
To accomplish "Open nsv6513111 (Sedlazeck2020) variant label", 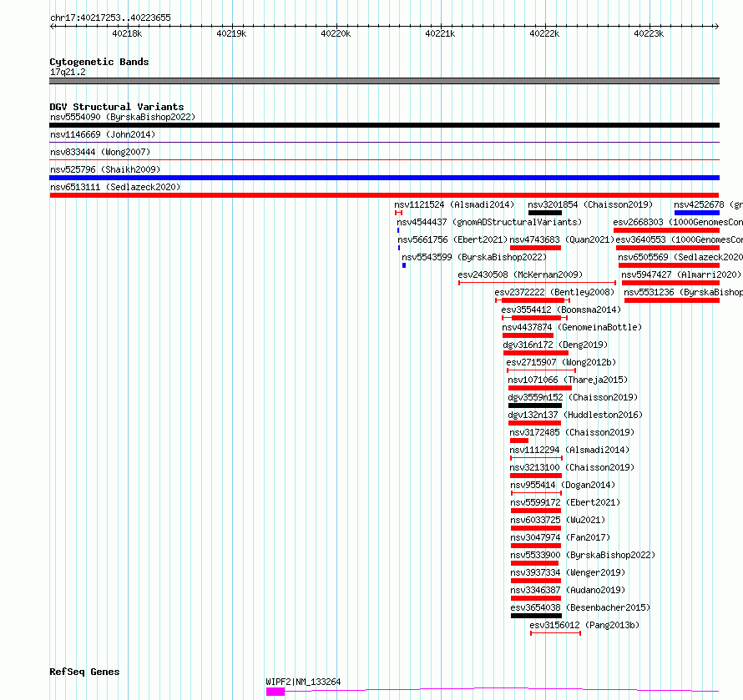I will click(115, 187).
